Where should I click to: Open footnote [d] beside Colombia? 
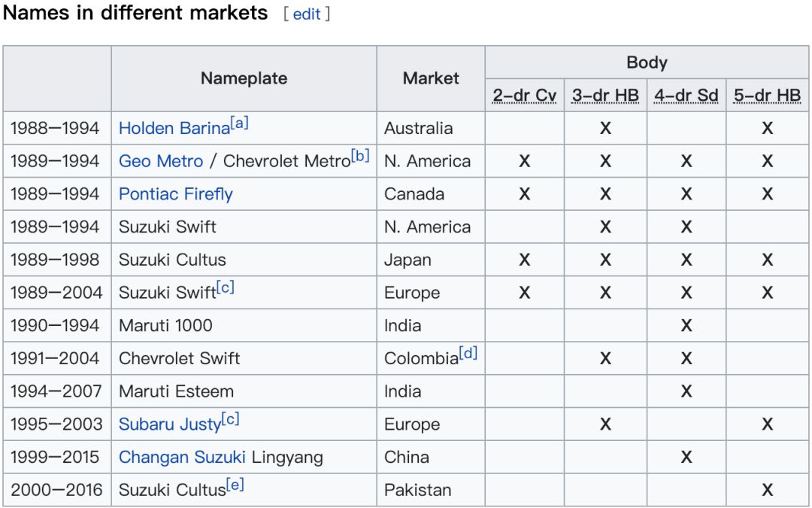[x=468, y=353]
